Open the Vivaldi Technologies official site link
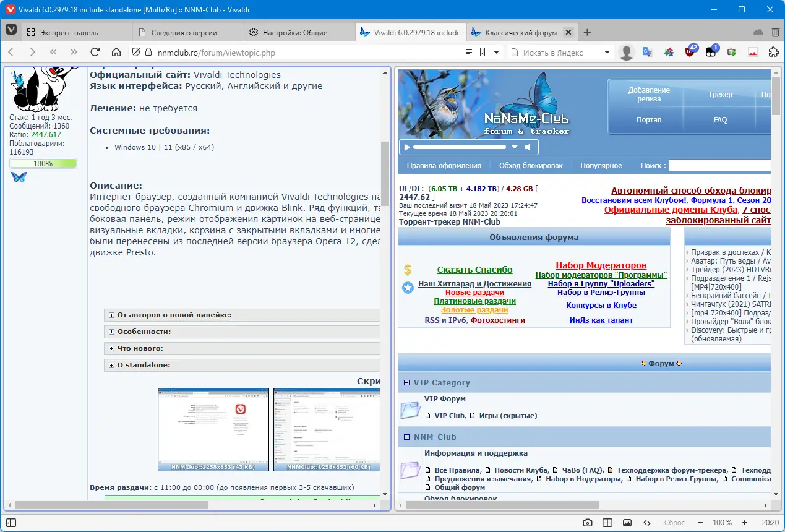Screen dimensions: 785x532 (237, 75)
